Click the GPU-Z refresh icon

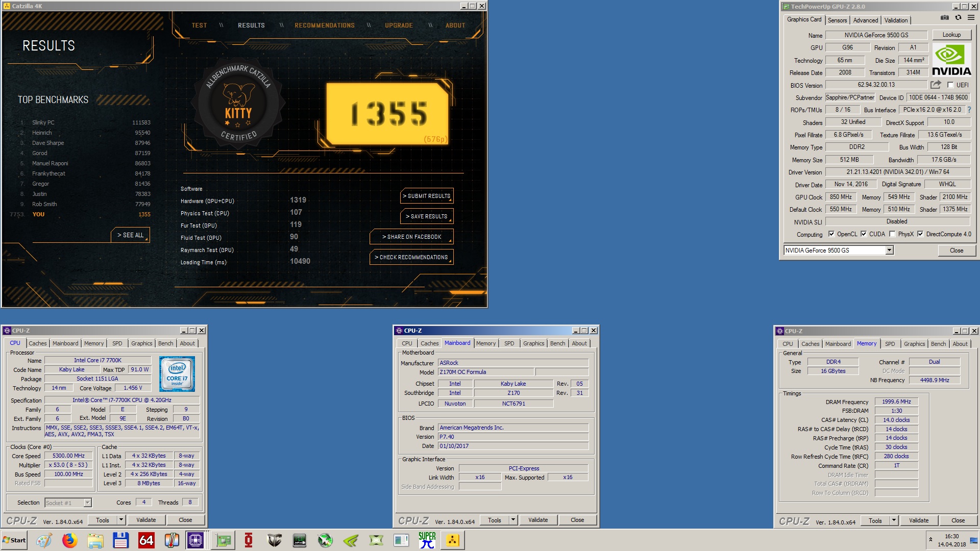958,17
